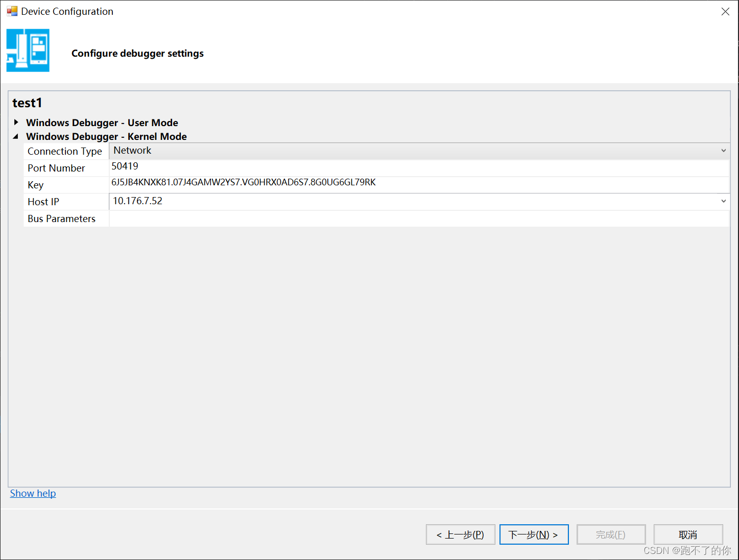Collapse Windows Debugger - Kernel Mode section

16,136
